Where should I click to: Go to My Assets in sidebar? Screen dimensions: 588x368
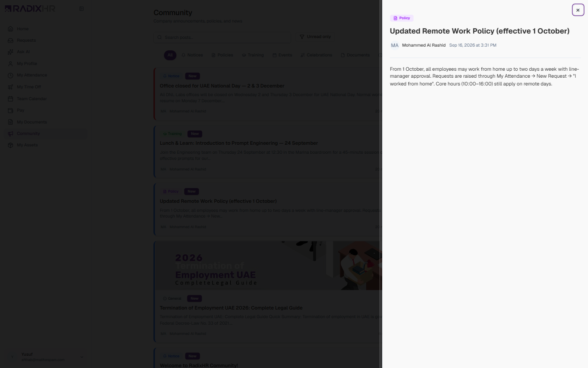pyautogui.click(x=46, y=145)
